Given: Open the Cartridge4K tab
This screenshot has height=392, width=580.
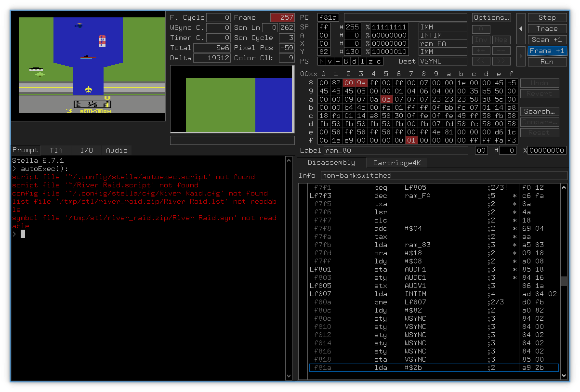Looking at the screenshot, I should (x=397, y=163).
